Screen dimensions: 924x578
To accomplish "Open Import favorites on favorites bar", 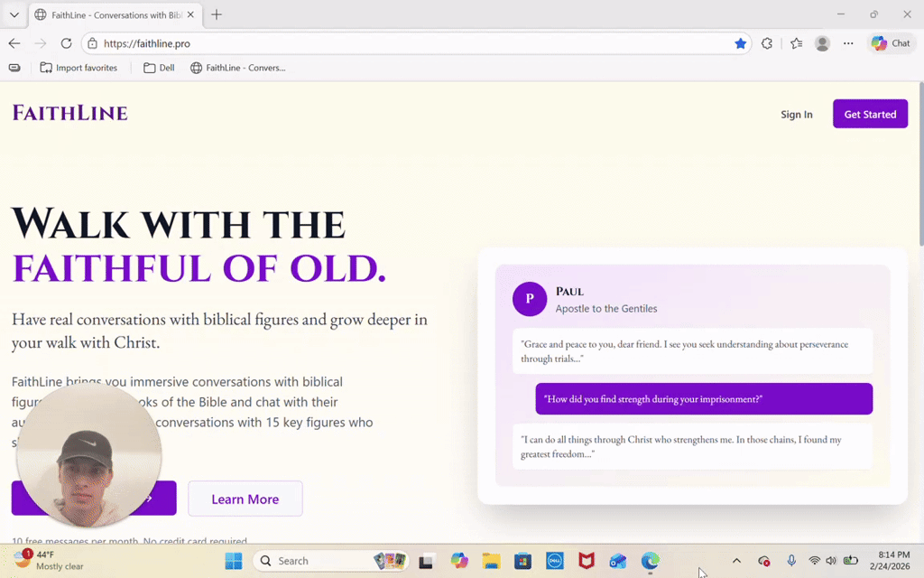I will (x=79, y=68).
